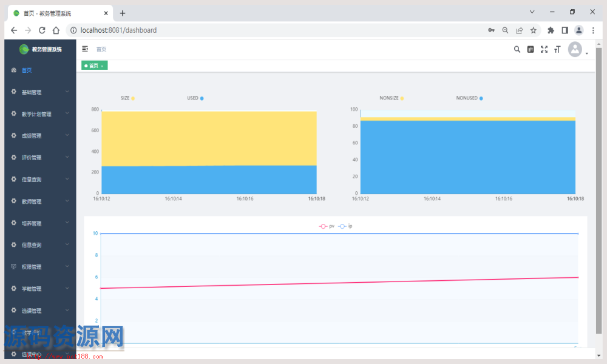Screen dimensions: 607x364
Task: Click the user avatar in the header
Action: click(575, 49)
